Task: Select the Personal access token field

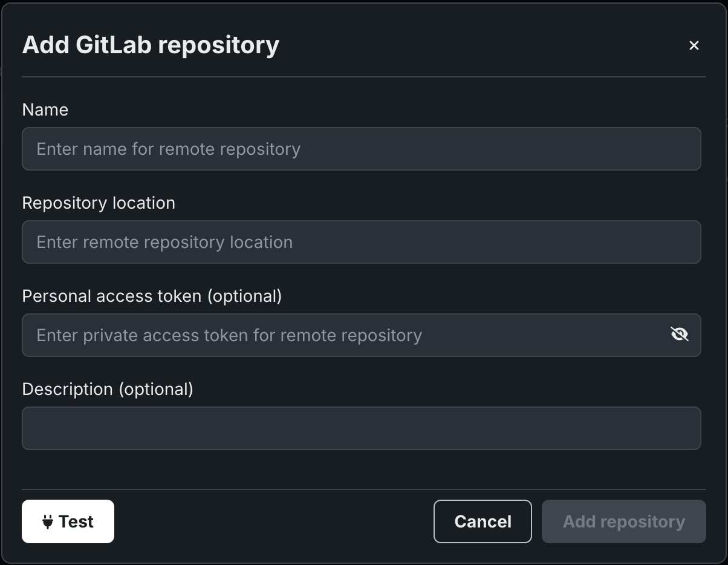Action: (345, 335)
